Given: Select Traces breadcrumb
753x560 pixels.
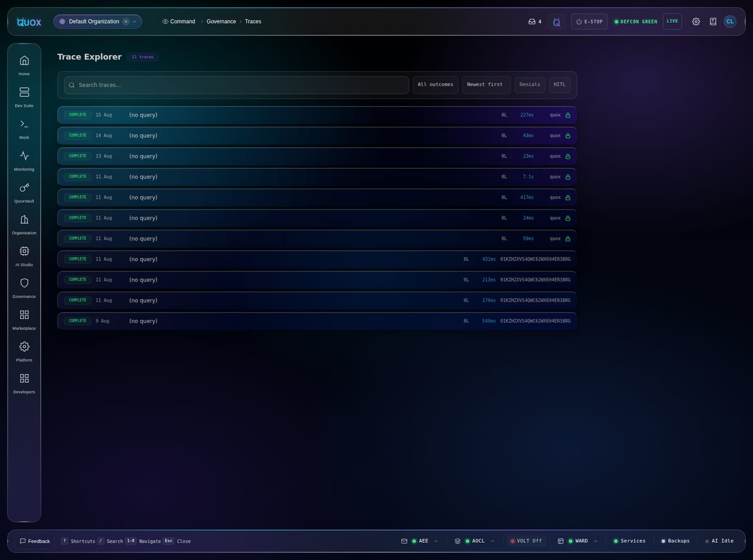Looking at the screenshot, I should click(x=253, y=22).
